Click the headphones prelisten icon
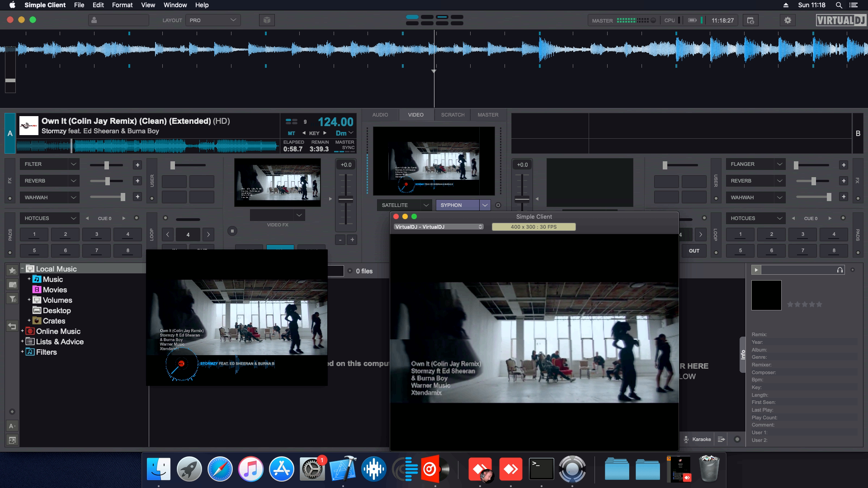 pyautogui.click(x=840, y=270)
